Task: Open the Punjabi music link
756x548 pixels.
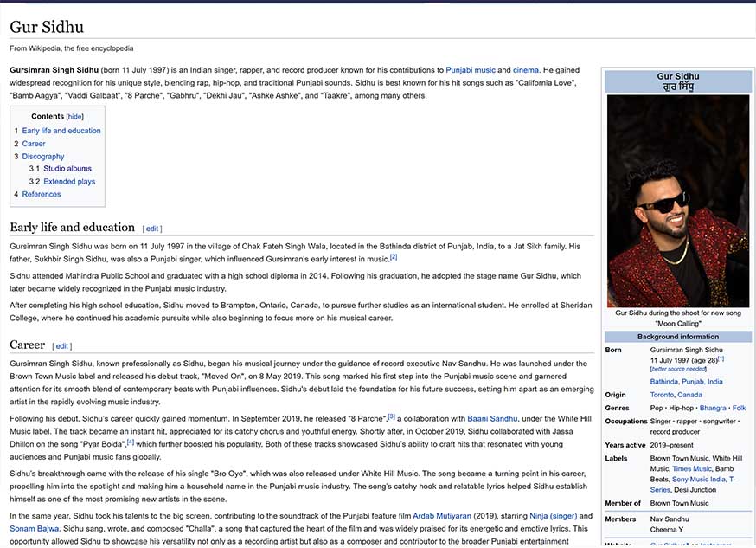Action: (471, 70)
